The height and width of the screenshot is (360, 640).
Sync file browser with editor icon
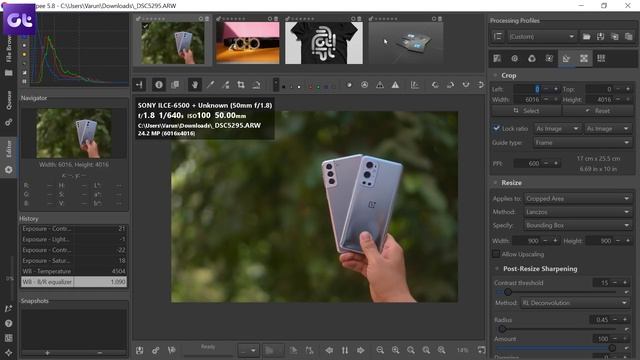click(345, 350)
